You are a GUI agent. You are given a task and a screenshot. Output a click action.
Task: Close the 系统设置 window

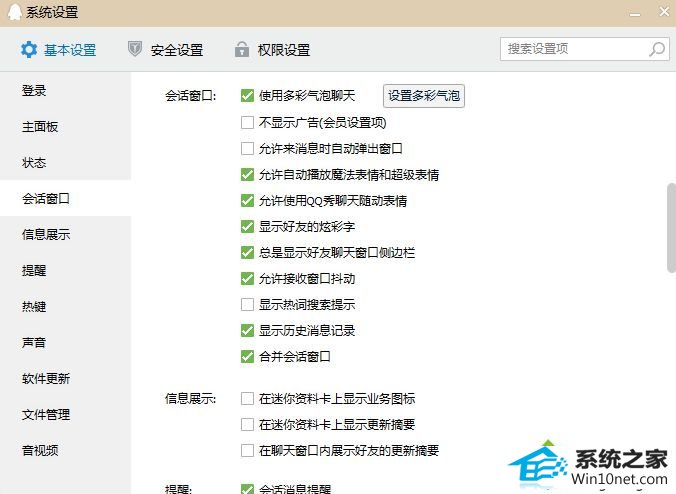coord(664,12)
